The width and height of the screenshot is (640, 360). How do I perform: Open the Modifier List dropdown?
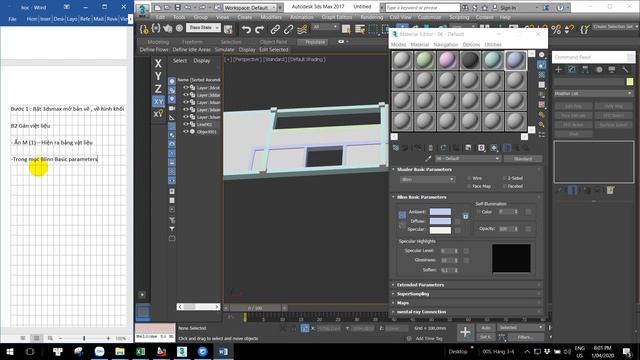tap(593, 93)
